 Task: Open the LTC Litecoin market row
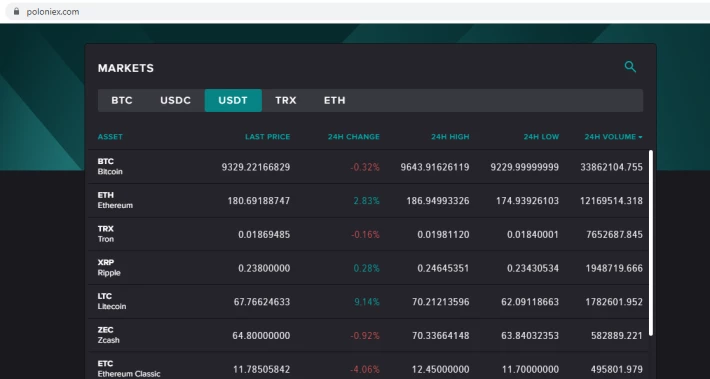point(368,302)
